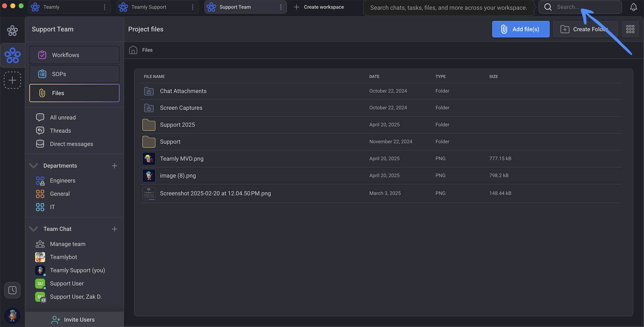This screenshot has height=327, width=644.
Task: Open the Screen Captures folder name
Action: pos(181,108)
